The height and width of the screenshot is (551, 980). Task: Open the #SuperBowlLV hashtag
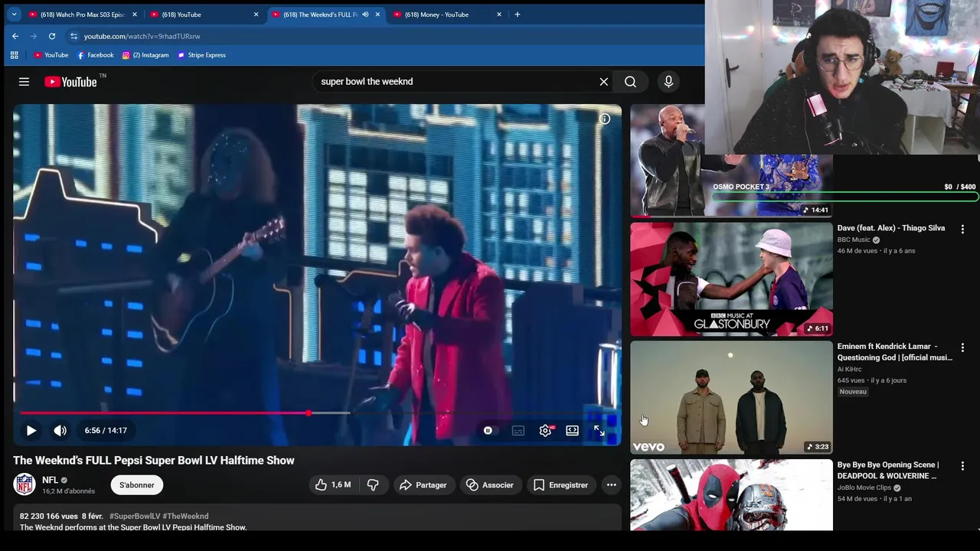[x=135, y=517]
